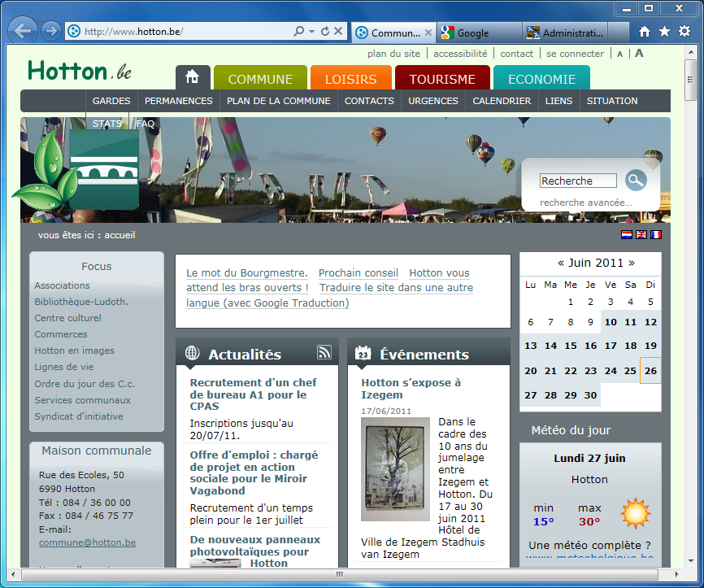The height and width of the screenshot is (588, 704).
Task: Click into the Recherche search field
Action: click(x=578, y=181)
